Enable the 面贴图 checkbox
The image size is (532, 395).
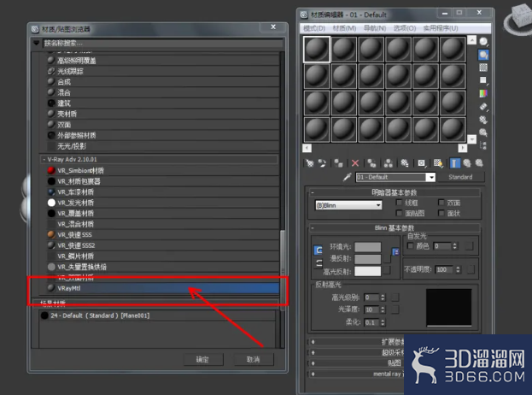point(399,213)
